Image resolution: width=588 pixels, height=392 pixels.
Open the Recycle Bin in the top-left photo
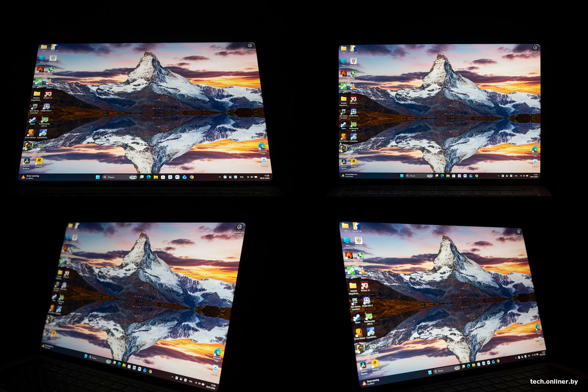[264, 160]
